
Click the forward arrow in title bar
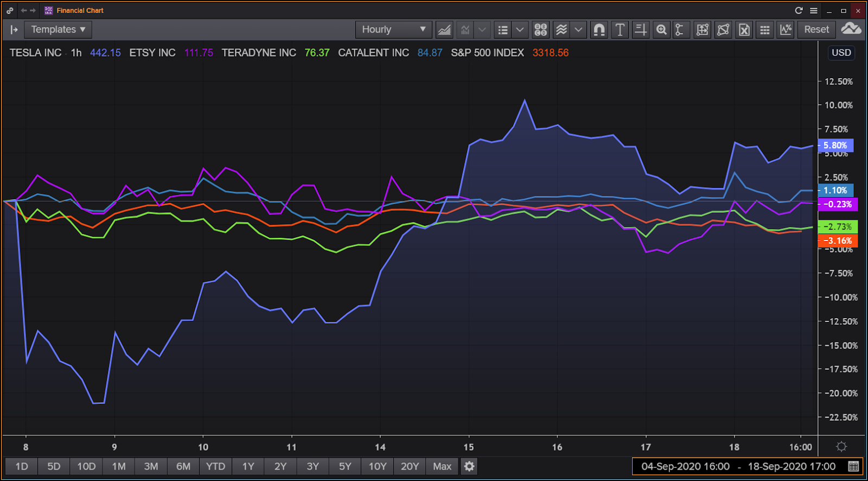point(33,10)
